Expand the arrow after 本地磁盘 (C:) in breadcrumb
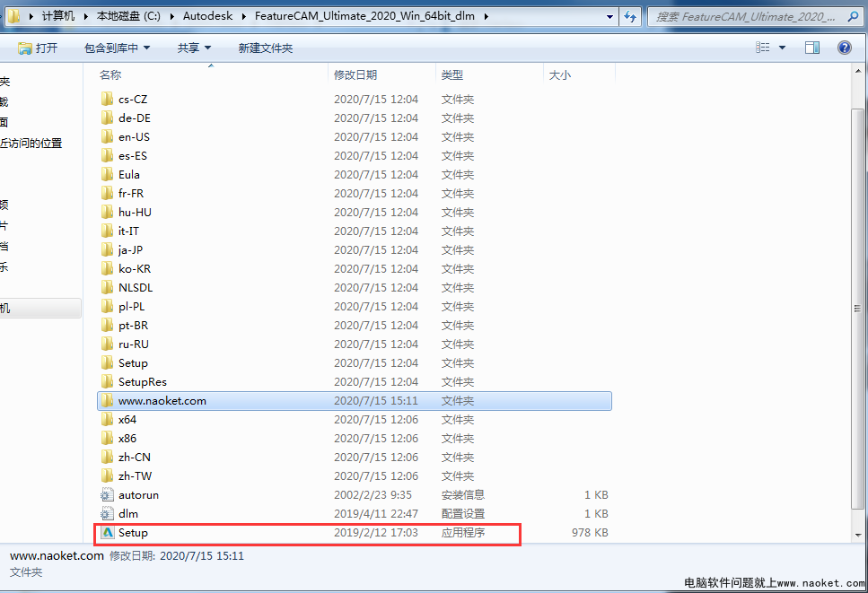Viewport: 868px width, 593px height. tap(171, 16)
